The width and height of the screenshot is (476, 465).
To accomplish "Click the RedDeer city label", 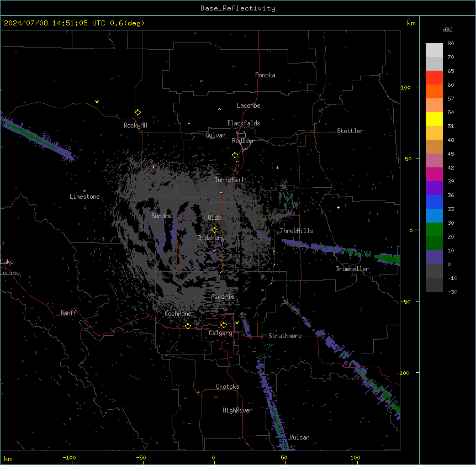I will pos(243,141).
